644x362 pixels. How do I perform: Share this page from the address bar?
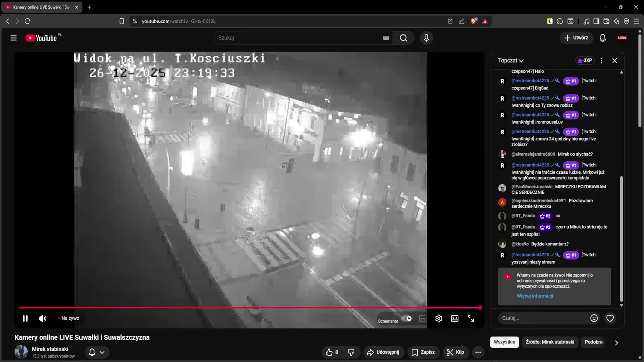pos(461,21)
